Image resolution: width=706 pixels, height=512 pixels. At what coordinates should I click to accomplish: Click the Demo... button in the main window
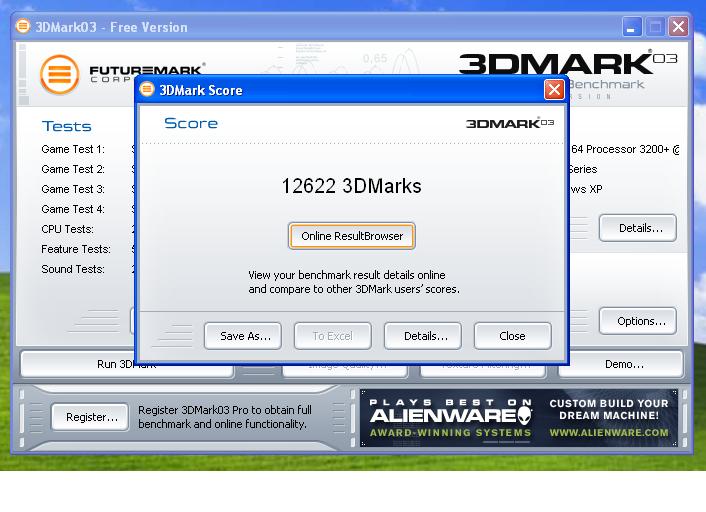point(621,364)
